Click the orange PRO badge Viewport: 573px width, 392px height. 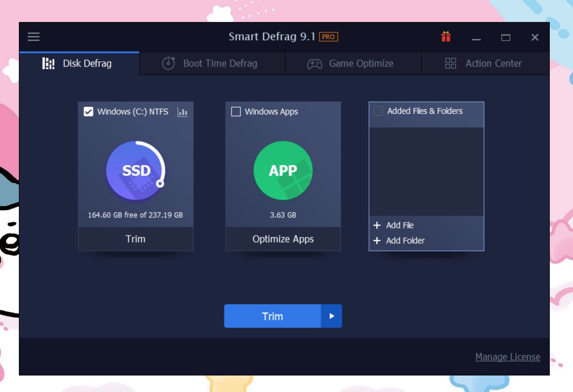(x=328, y=37)
